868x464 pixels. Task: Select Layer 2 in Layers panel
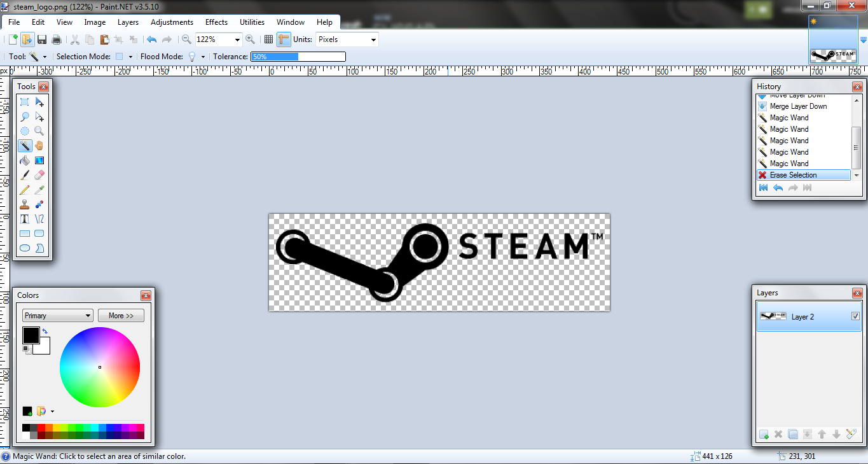tap(809, 316)
